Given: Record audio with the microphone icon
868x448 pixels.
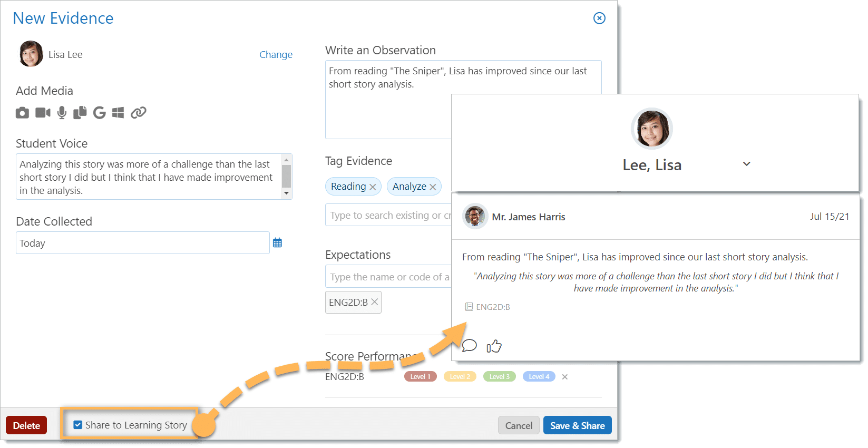Looking at the screenshot, I should click(62, 113).
